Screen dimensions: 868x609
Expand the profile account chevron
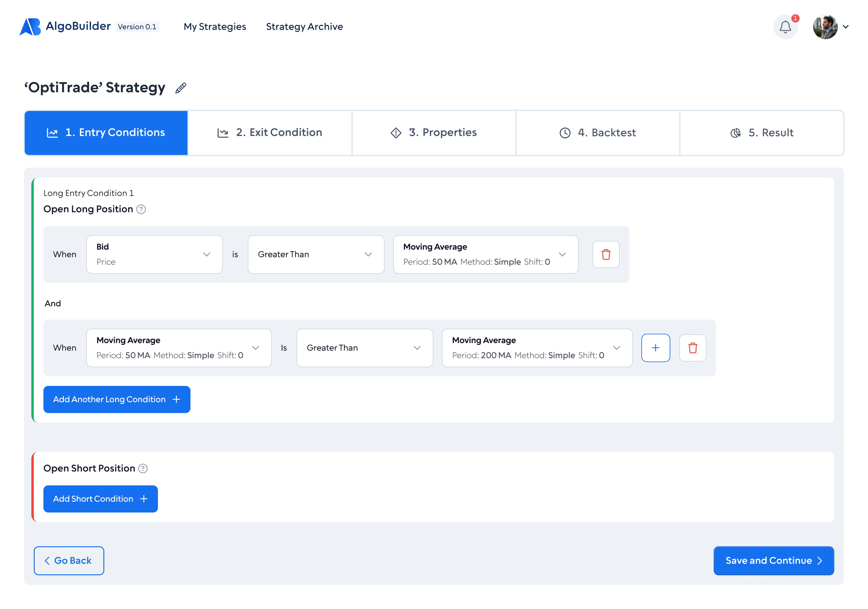(846, 27)
